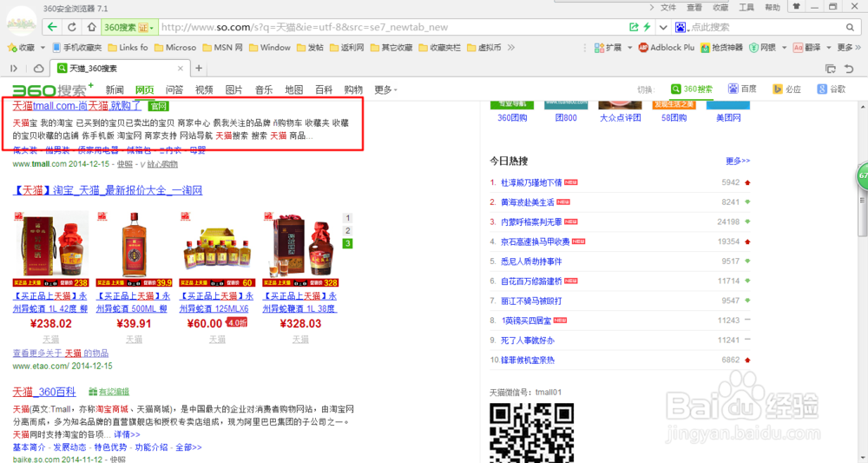Viewport: 868px width, 463px height.
Task: Open the 帮助 menu
Action: (773, 7)
